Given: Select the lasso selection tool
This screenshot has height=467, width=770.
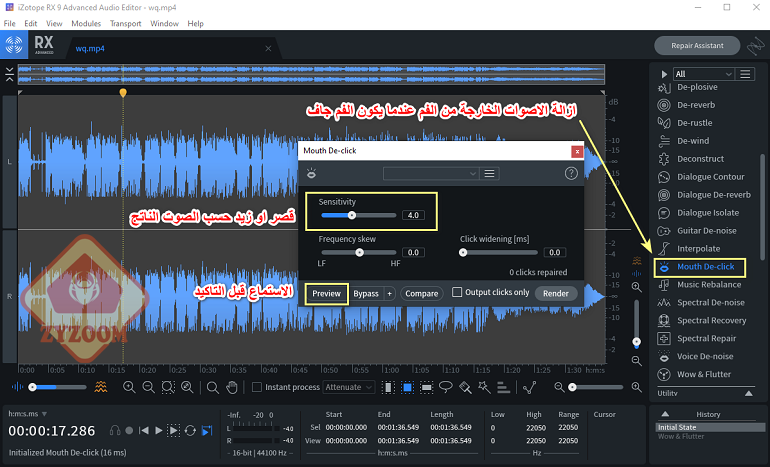Looking at the screenshot, I should tap(445, 387).
